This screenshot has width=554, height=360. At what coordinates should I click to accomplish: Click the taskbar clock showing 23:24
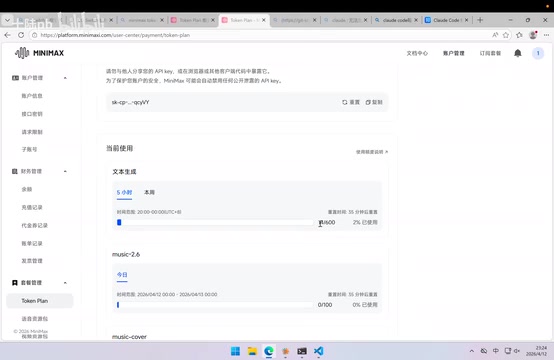pos(537,351)
